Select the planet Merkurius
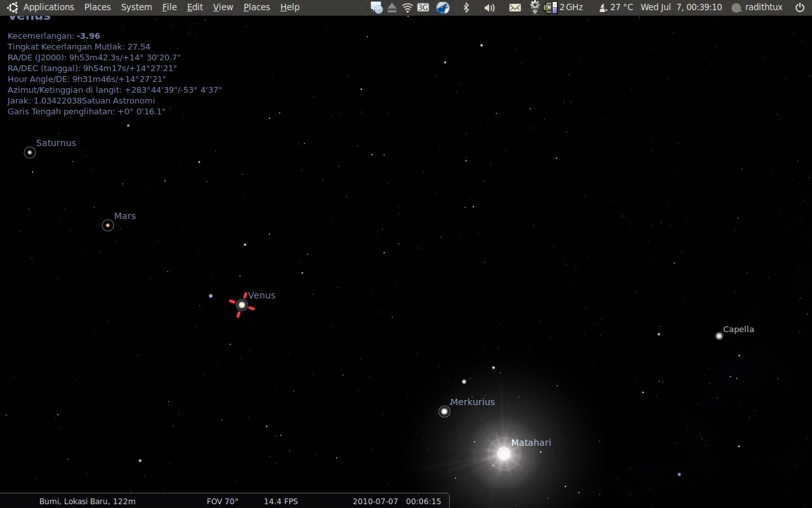Image resolution: width=812 pixels, height=508 pixels. click(445, 411)
